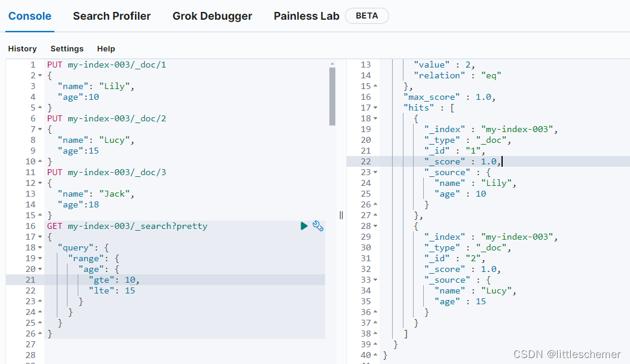Click the green play icon to send the request
Screen dimensions: 630x364
pos(304,226)
